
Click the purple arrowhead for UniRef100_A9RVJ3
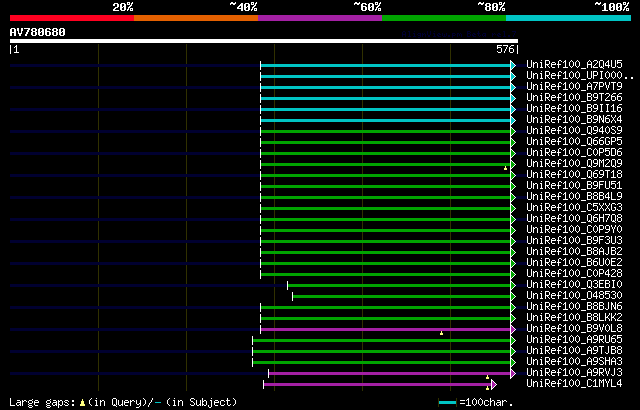click(513, 373)
